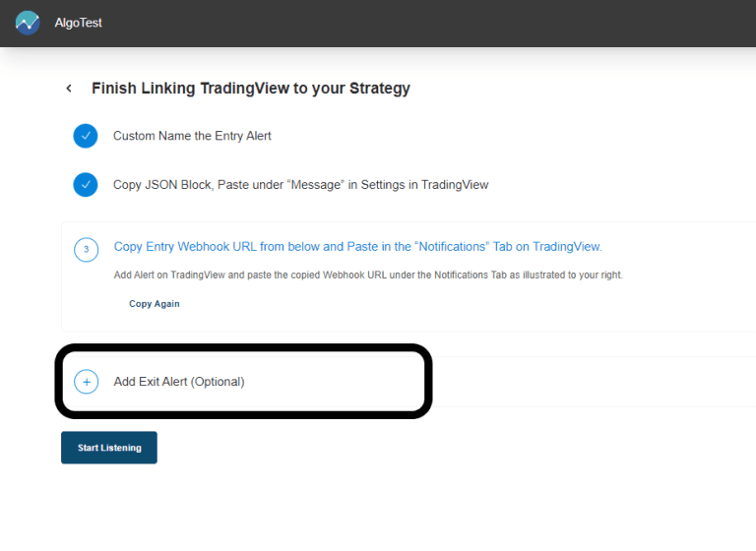Click the AlgoTest chart logo icon

coord(28,23)
